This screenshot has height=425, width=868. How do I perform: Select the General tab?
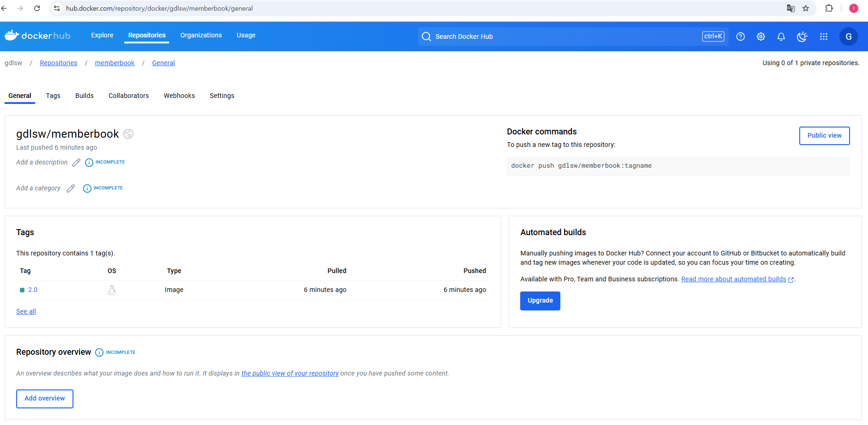point(20,96)
